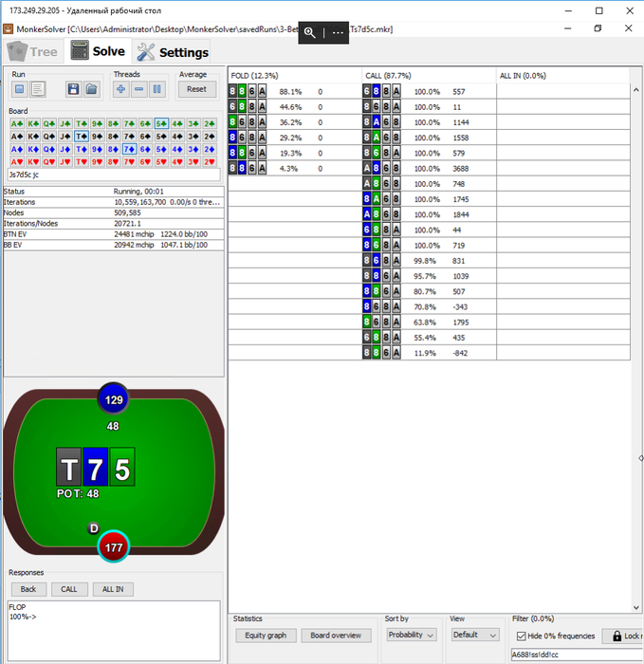
Task: Click the scroll up arrow of hand list
Action: 636,90
